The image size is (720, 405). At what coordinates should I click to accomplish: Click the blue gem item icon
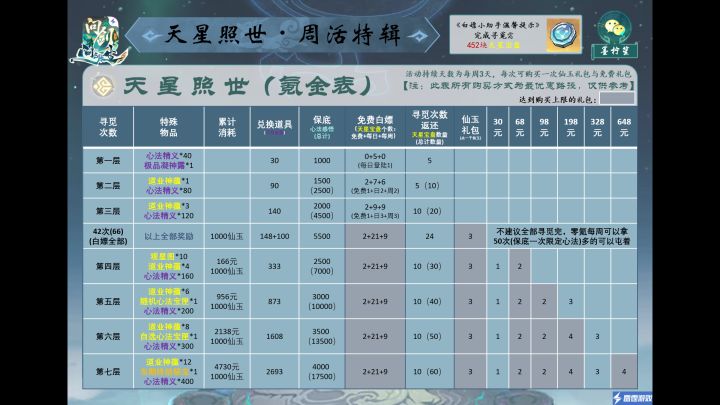point(563,34)
